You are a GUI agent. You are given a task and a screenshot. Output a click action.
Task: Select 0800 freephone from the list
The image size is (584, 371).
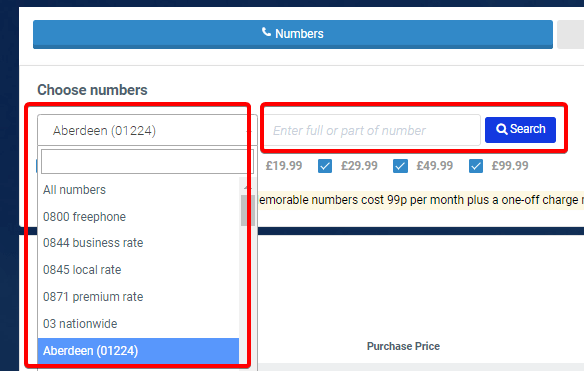pos(138,217)
